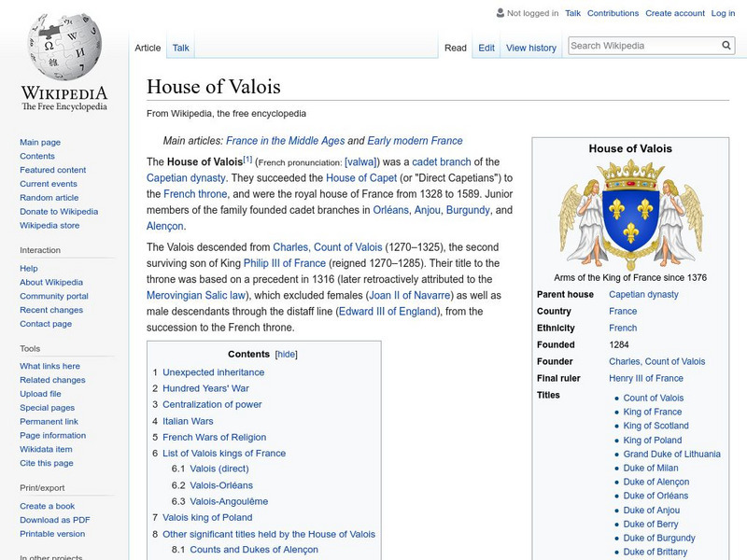This screenshot has height=560, width=747.
Task: Click the [1] footnote reference
Action: (x=247, y=160)
